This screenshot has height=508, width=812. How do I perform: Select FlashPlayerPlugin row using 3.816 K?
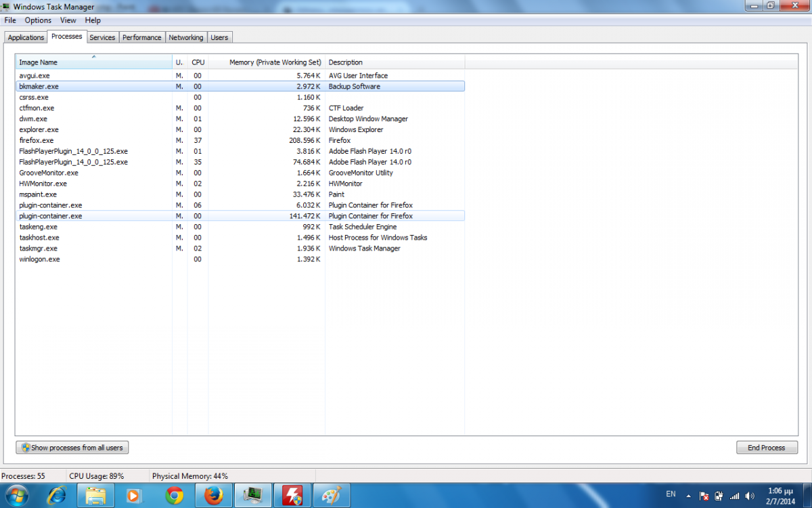pos(240,151)
